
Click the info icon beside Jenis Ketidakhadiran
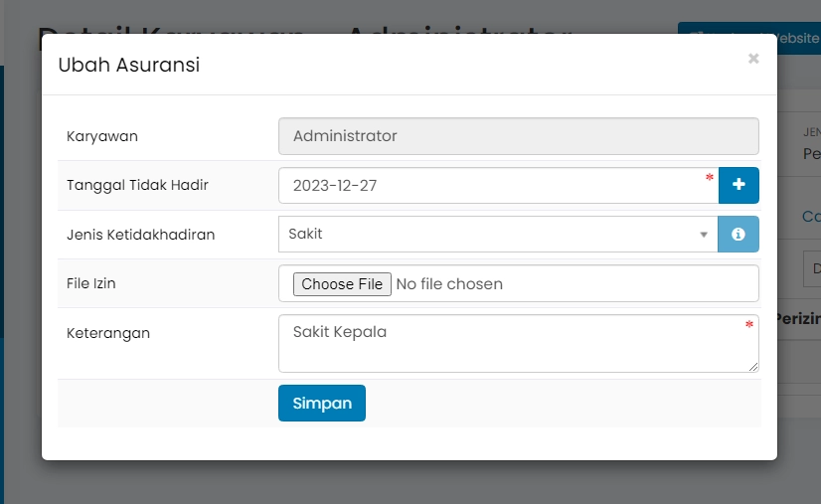739,235
